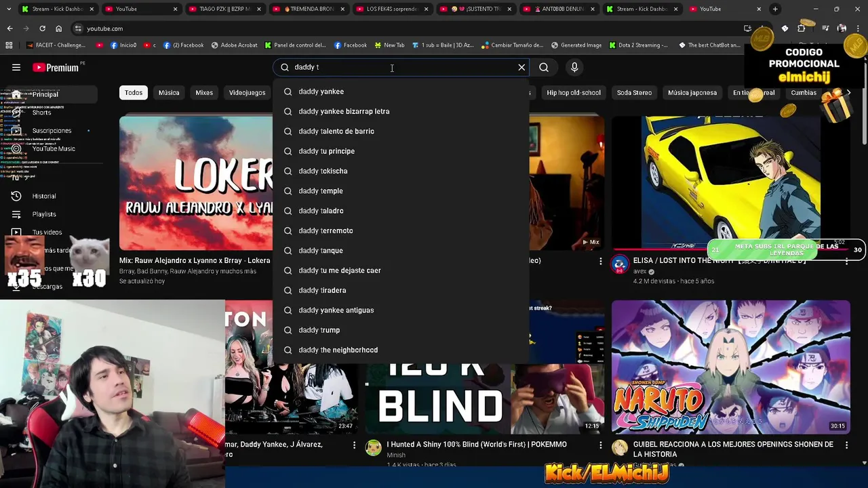
Task: Filter by 'Hip hop old-school' chip
Action: click(x=574, y=92)
